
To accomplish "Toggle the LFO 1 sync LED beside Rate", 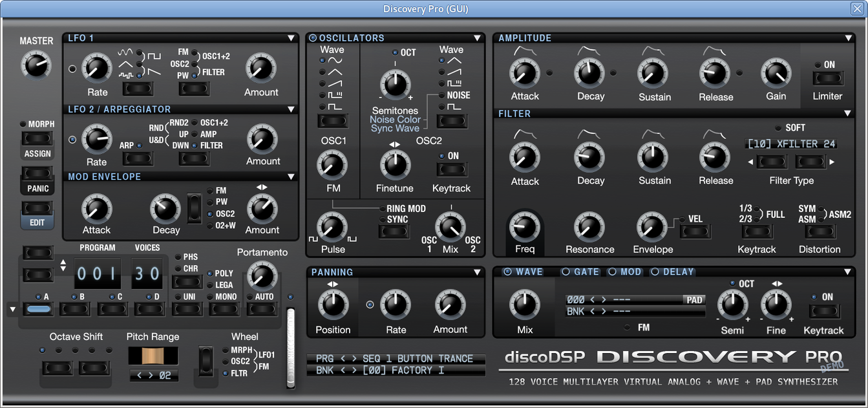I will click(x=72, y=69).
